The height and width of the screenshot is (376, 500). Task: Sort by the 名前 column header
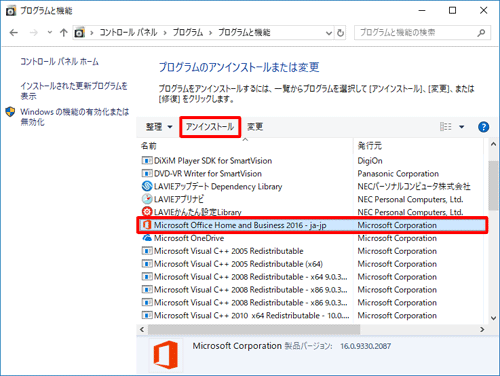pos(149,146)
